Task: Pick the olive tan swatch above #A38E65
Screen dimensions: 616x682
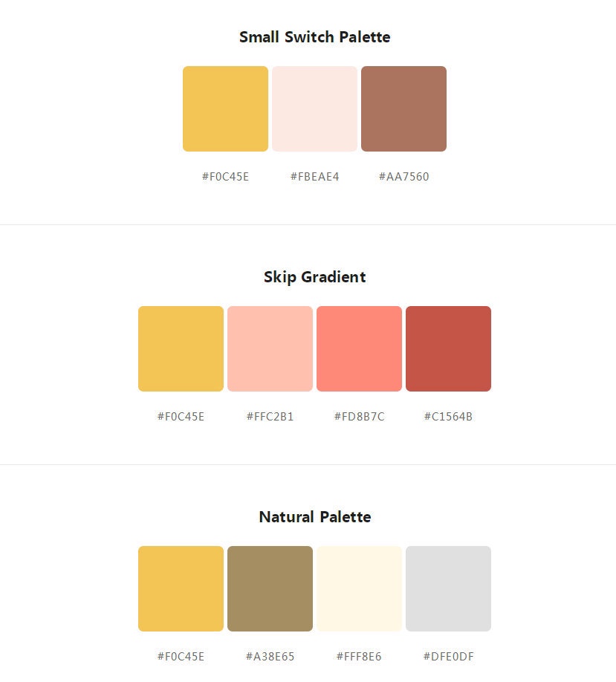Action: tap(270, 589)
